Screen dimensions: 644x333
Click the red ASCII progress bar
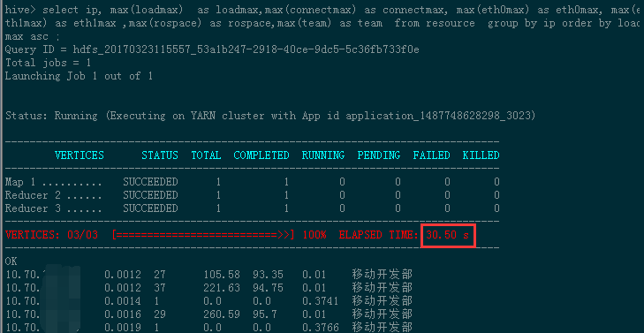(x=203, y=235)
